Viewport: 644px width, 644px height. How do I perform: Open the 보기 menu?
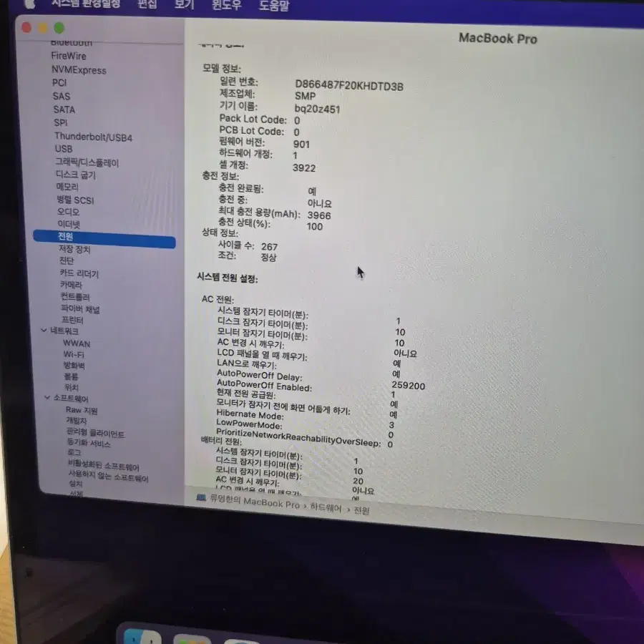click(x=184, y=4)
